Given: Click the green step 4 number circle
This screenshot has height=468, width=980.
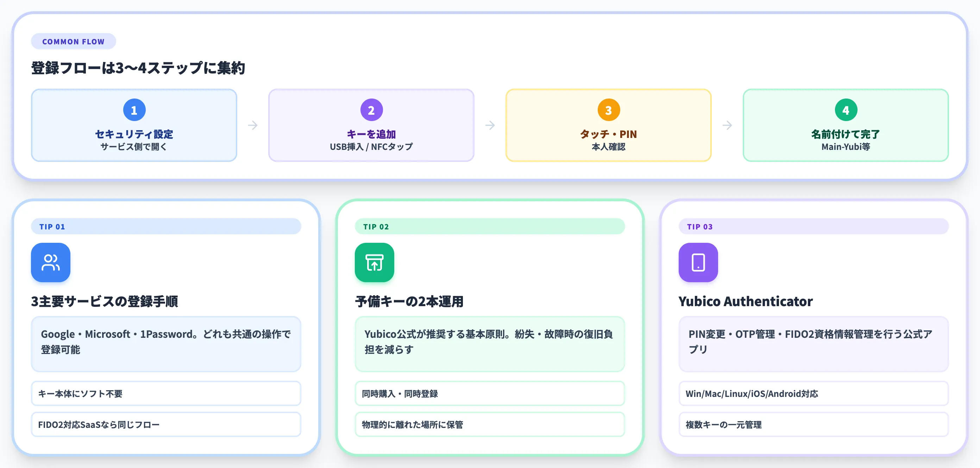Looking at the screenshot, I should click(x=846, y=110).
